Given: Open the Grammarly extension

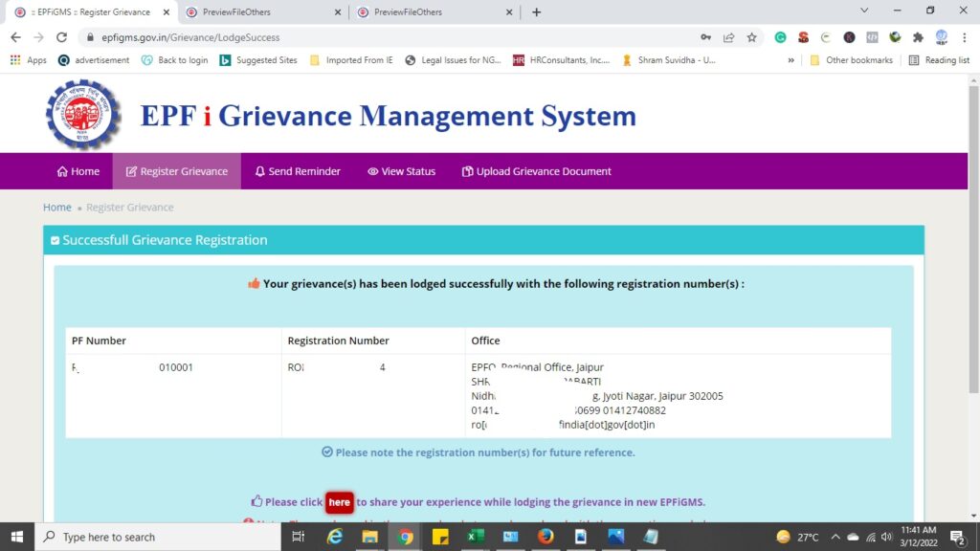Looking at the screenshot, I should [780, 37].
